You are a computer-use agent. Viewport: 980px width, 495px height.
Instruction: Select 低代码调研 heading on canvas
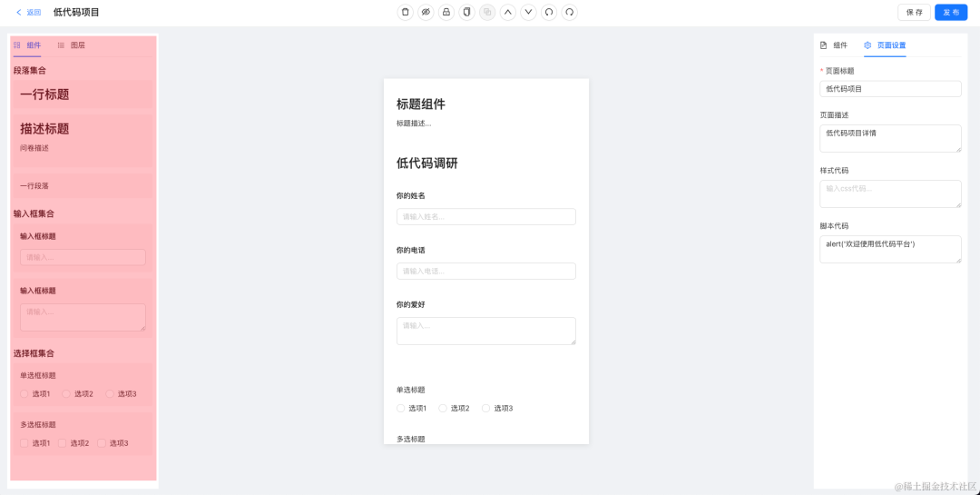click(x=426, y=163)
